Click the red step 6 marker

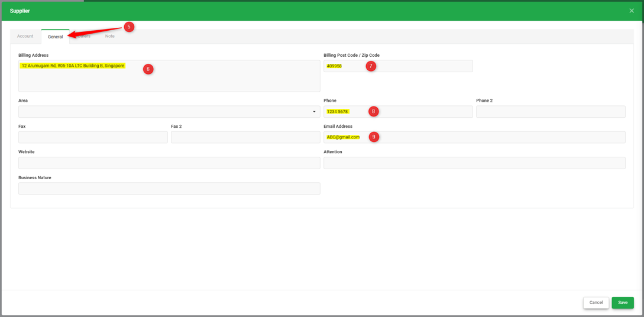coord(148,69)
